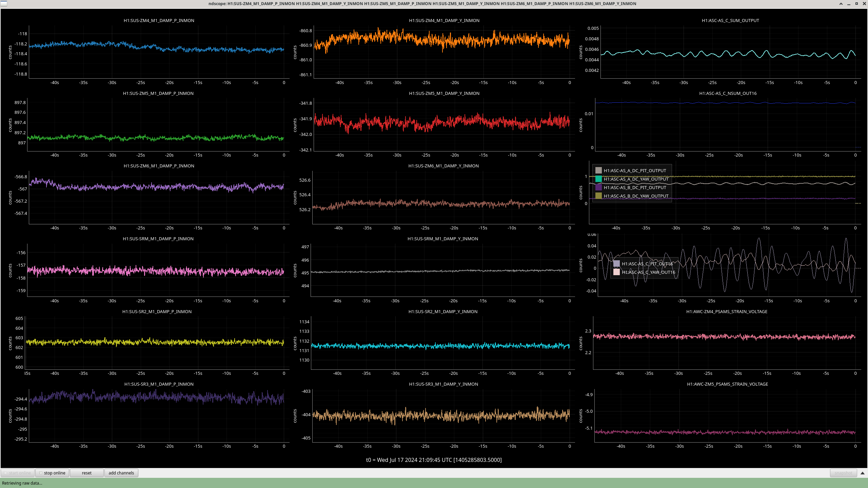This screenshot has width=868, height=488.
Task: Open the add channels dialog
Action: (121, 473)
